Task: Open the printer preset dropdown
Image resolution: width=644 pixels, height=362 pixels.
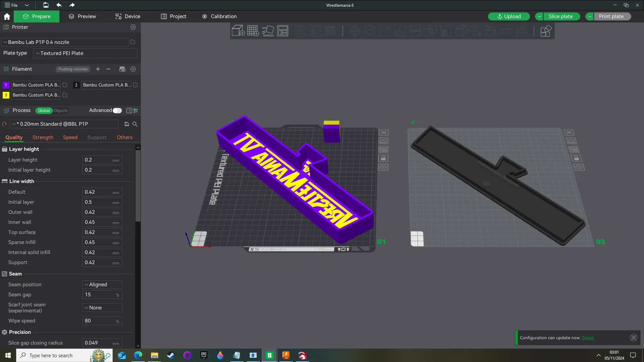Action: pos(65,42)
